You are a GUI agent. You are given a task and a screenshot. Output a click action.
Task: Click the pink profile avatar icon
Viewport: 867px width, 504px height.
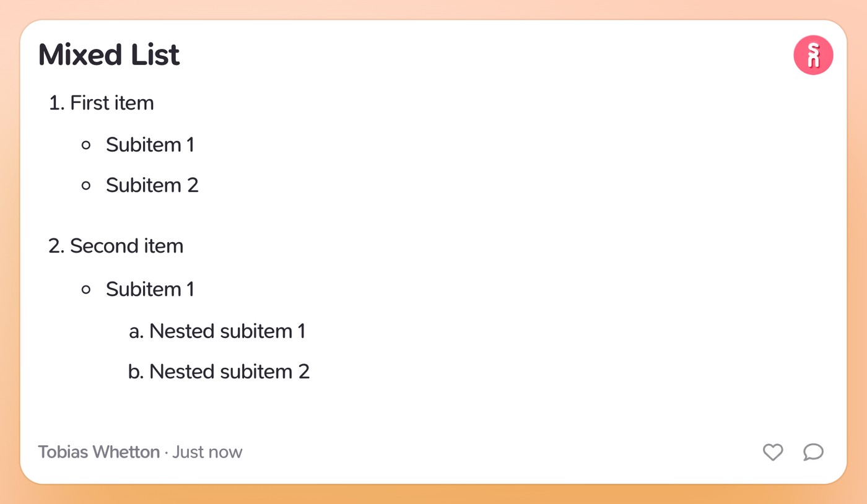813,55
